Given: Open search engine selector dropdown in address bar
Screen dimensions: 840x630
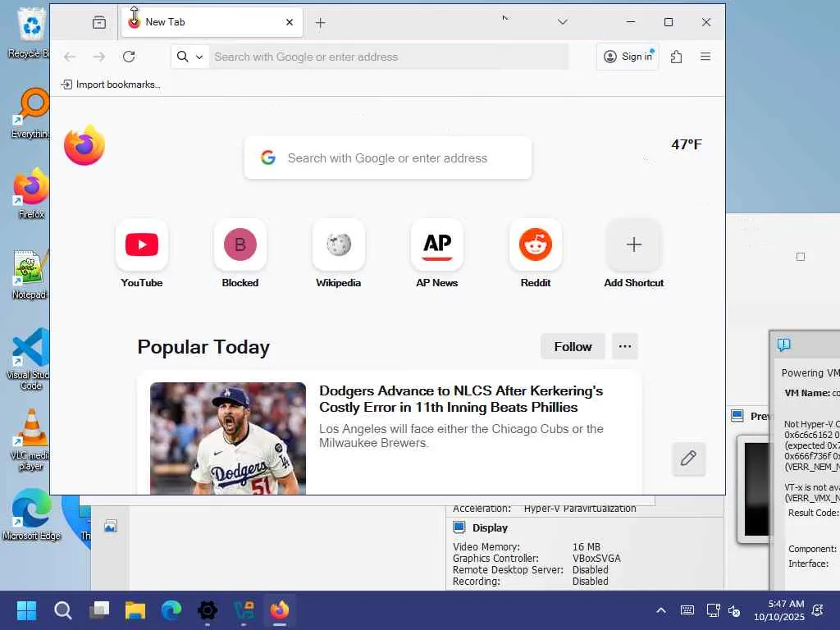Looking at the screenshot, I should point(189,57).
